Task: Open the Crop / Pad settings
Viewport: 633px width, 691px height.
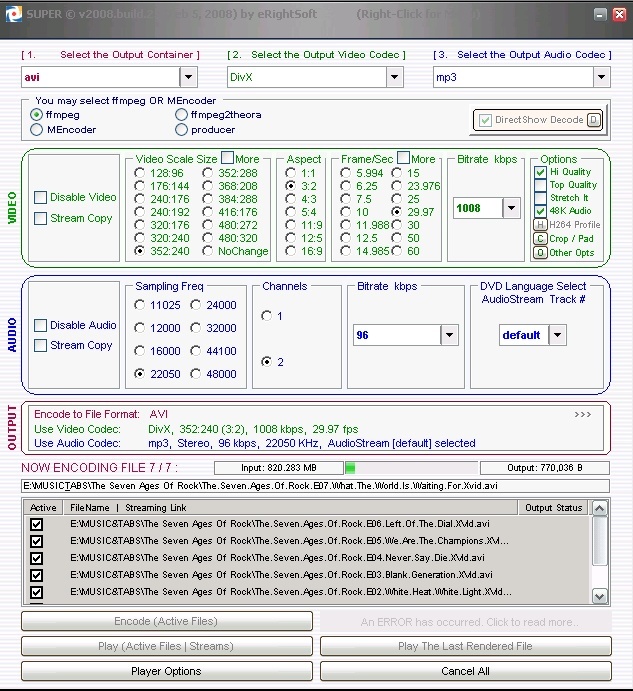Action: tap(540, 239)
